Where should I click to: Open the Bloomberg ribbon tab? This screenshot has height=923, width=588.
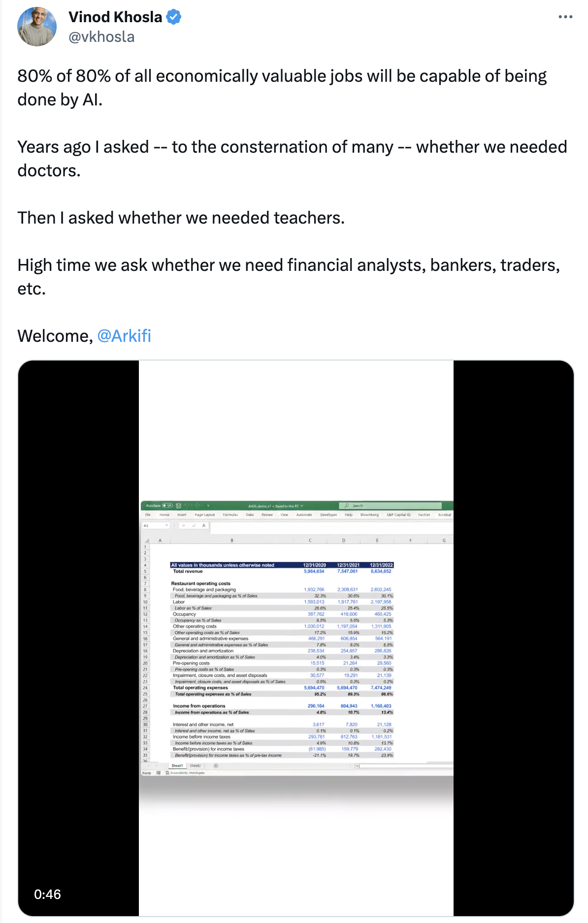click(x=369, y=515)
